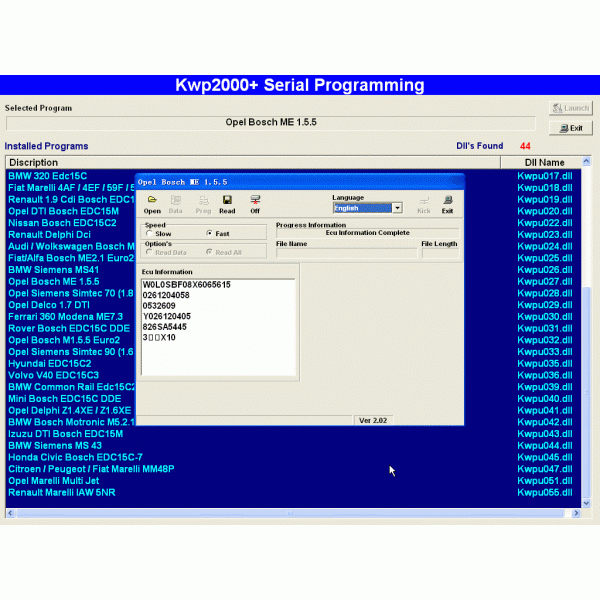Select Ferrari 360 Modena ME7.3 row
The width and height of the screenshot is (600, 600).
pos(65,317)
